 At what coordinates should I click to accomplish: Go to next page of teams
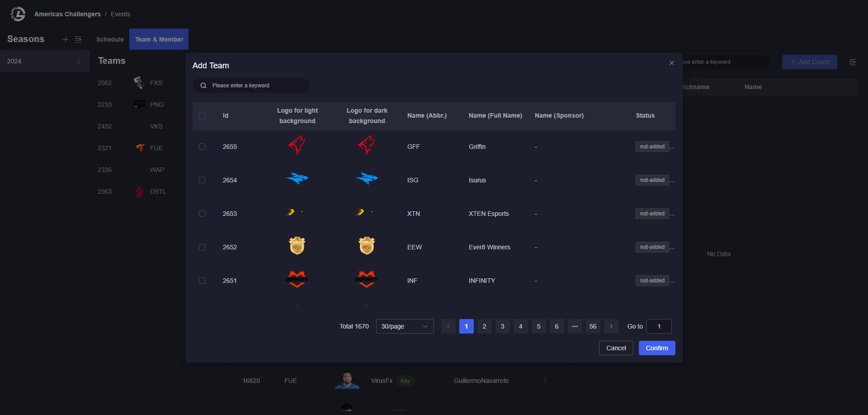coord(611,326)
